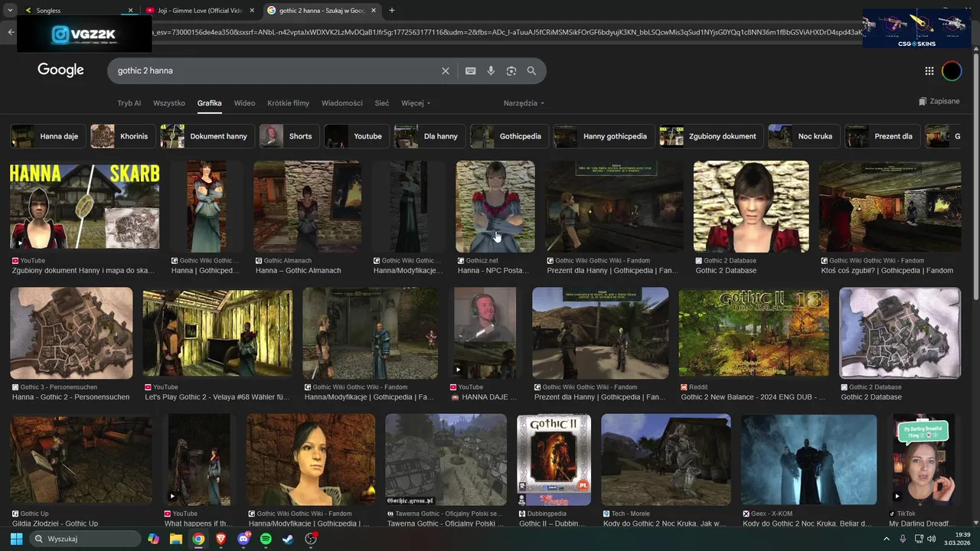980x551 pixels.
Task: Open the Gothic 3 Personensuchen map image
Action: pos(71,333)
